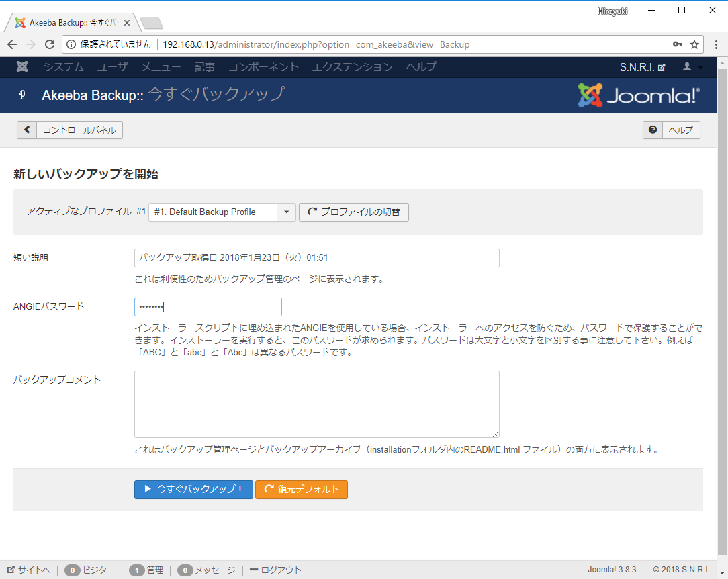Click into the 短い説明 text field
The width and height of the screenshot is (728, 579).
[316, 258]
